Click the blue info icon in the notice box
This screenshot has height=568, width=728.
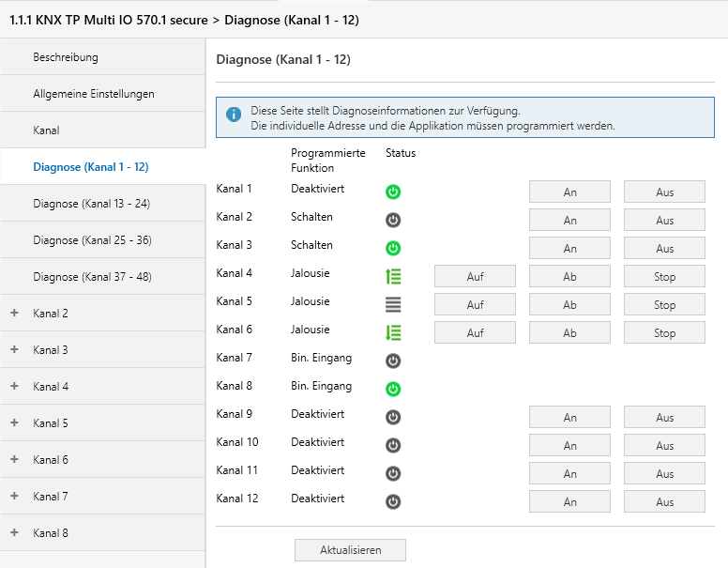coord(234,118)
